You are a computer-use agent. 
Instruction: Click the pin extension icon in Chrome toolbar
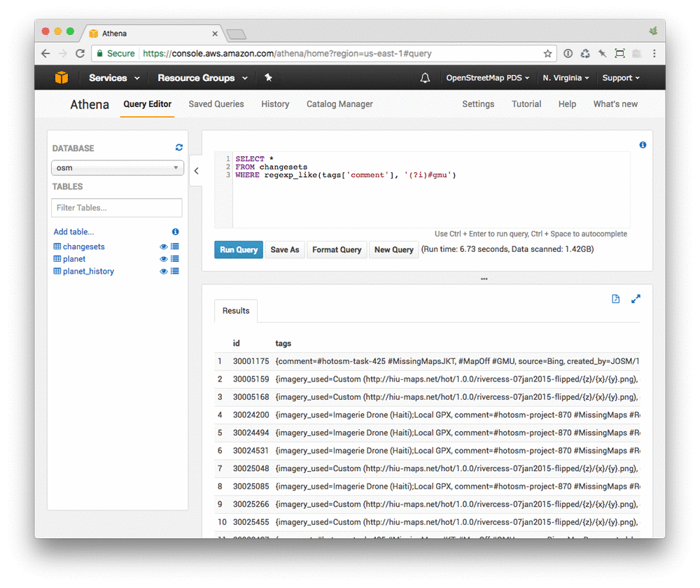(x=603, y=54)
